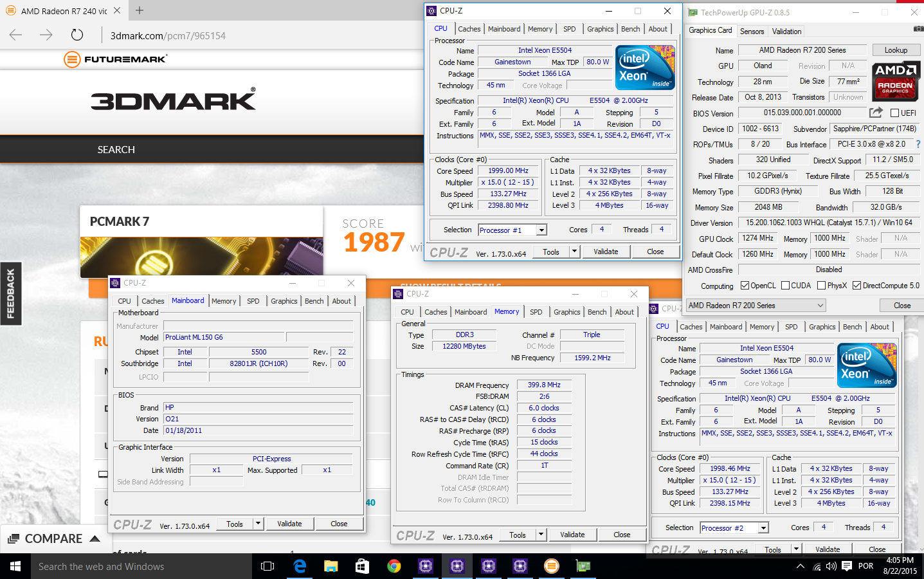Toggle the DirectCompute 5.0 checkbox
Image resolution: width=924 pixels, height=579 pixels.
[x=856, y=286]
